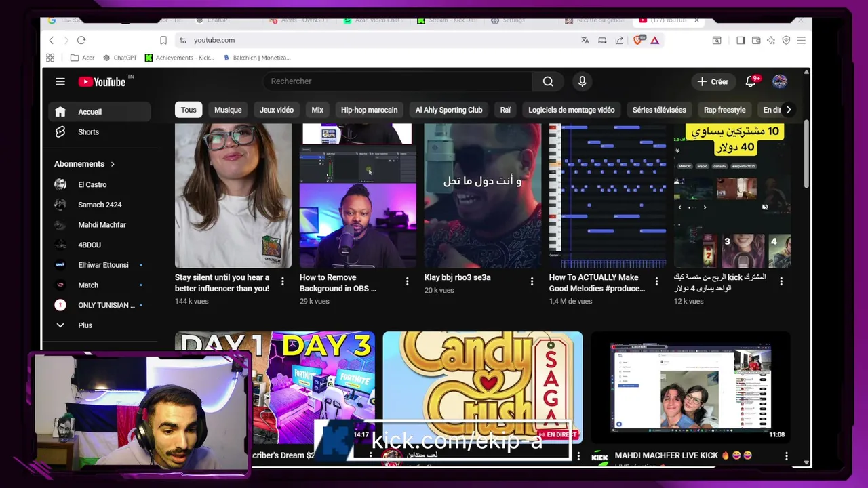868x488 pixels.
Task: Reload the page with the refresh icon
Action: point(81,40)
